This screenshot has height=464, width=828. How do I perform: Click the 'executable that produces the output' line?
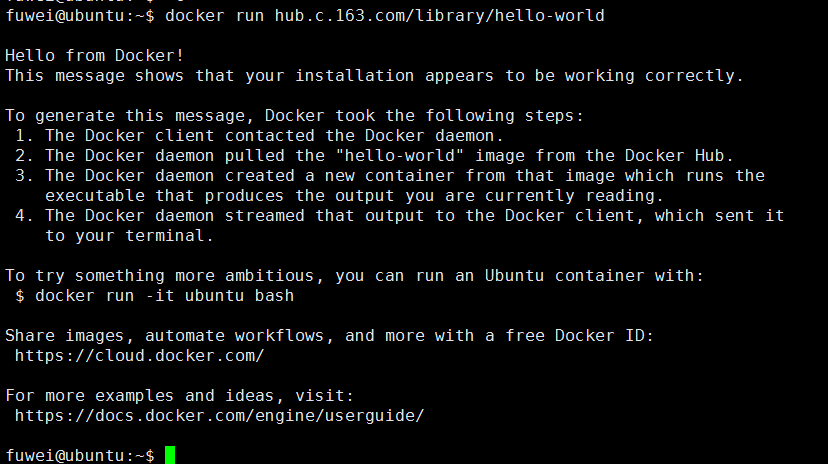click(x=354, y=196)
